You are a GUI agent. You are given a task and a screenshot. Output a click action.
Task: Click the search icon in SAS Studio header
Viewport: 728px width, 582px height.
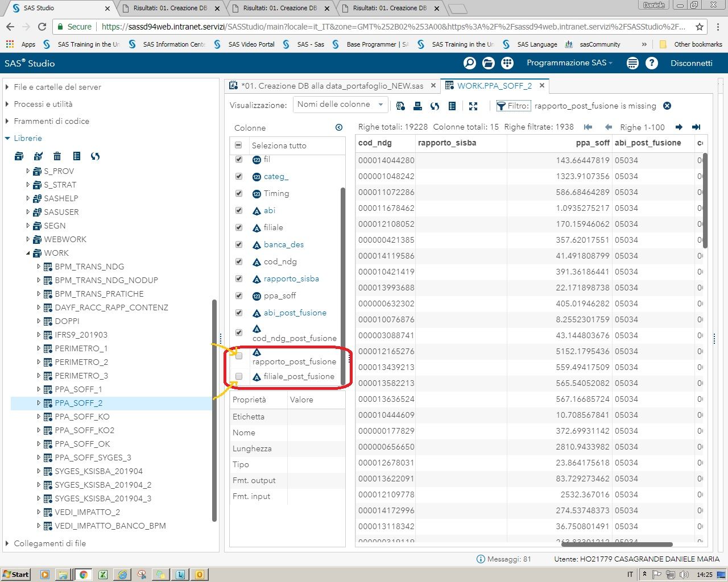[x=470, y=63]
